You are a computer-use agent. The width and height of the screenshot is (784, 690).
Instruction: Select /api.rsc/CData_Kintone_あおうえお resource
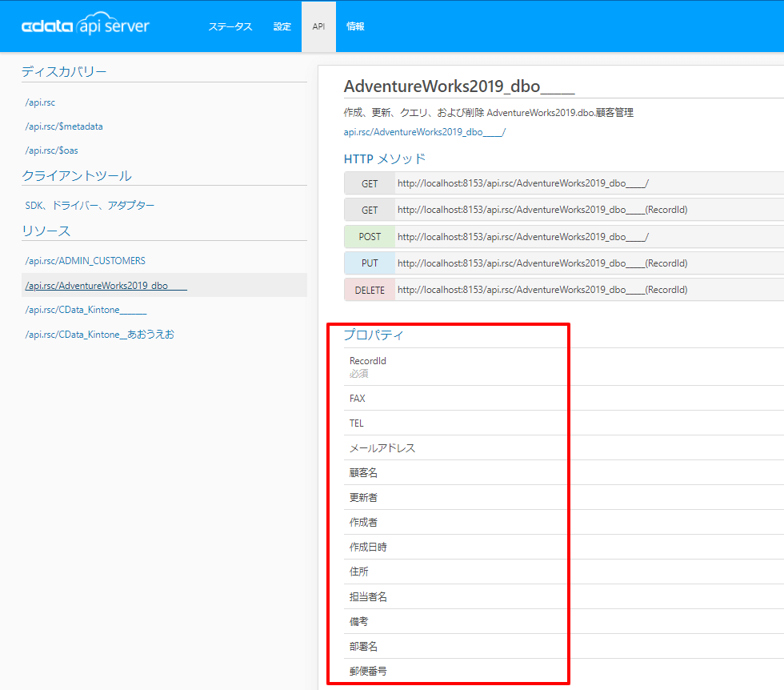(x=99, y=335)
